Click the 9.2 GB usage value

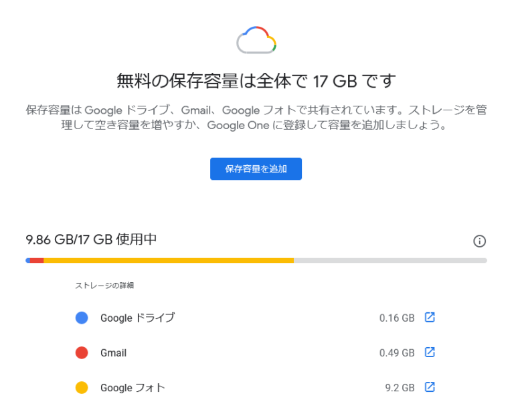(x=400, y=387)
